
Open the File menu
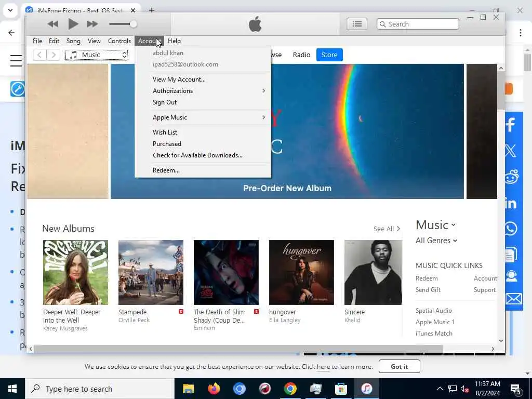coord(37,41)
